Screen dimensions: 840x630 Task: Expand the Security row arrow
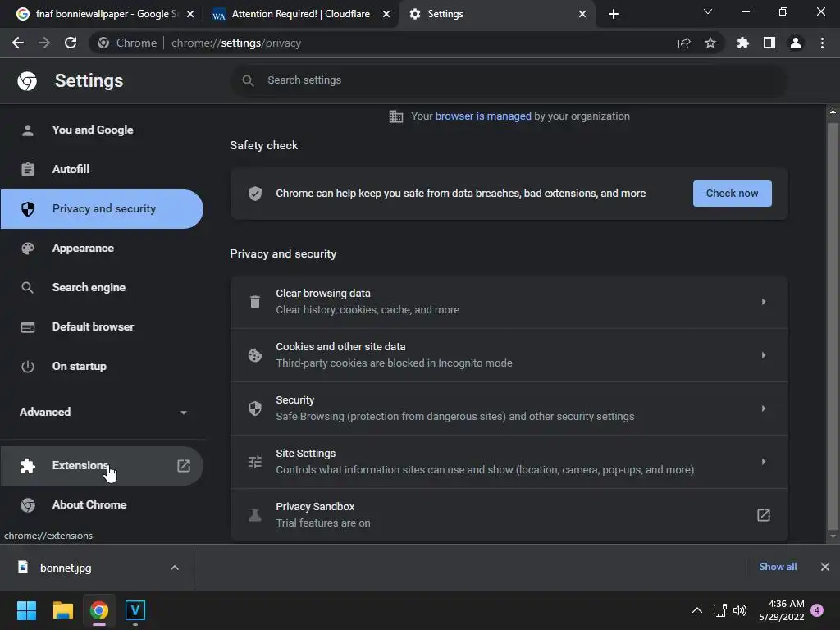(x=764, y=409)
